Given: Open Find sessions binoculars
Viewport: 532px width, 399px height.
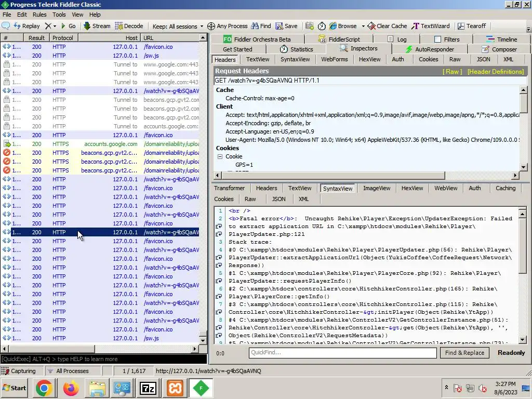Looking at the screenshot, I should coord(261,26).
